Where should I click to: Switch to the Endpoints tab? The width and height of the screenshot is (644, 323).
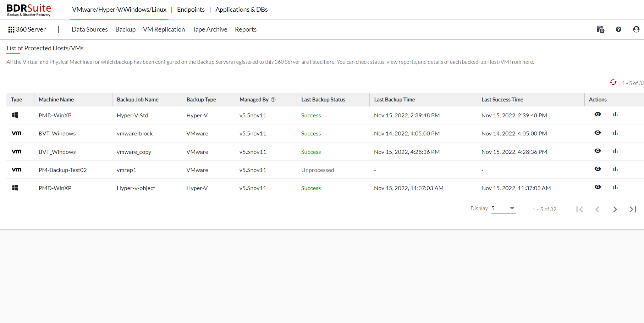(191, 10)
